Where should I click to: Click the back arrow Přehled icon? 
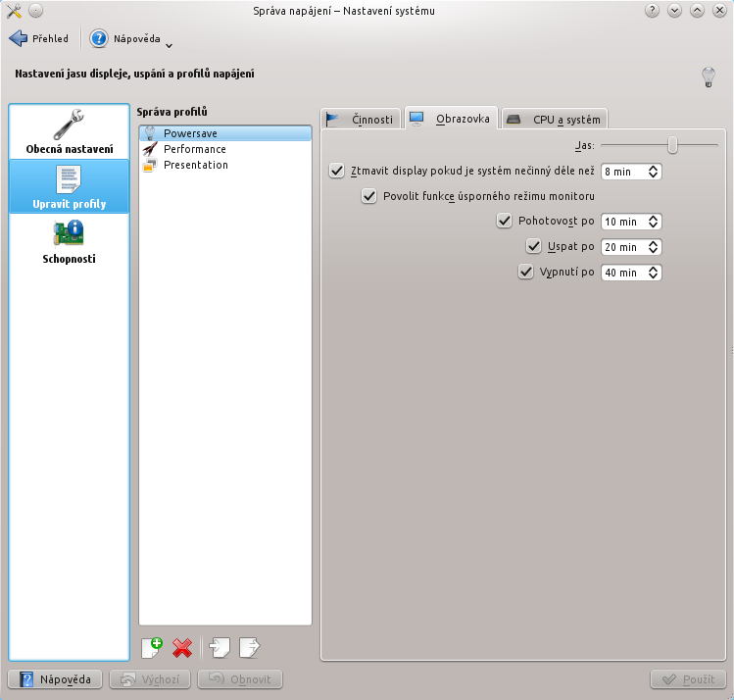(x=19, y=38)
